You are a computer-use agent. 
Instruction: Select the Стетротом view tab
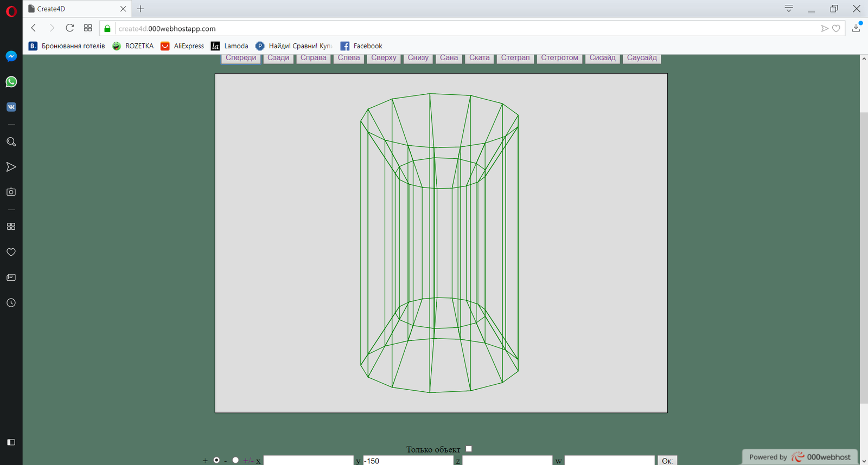pyautogui.click(x=559, y=58)
